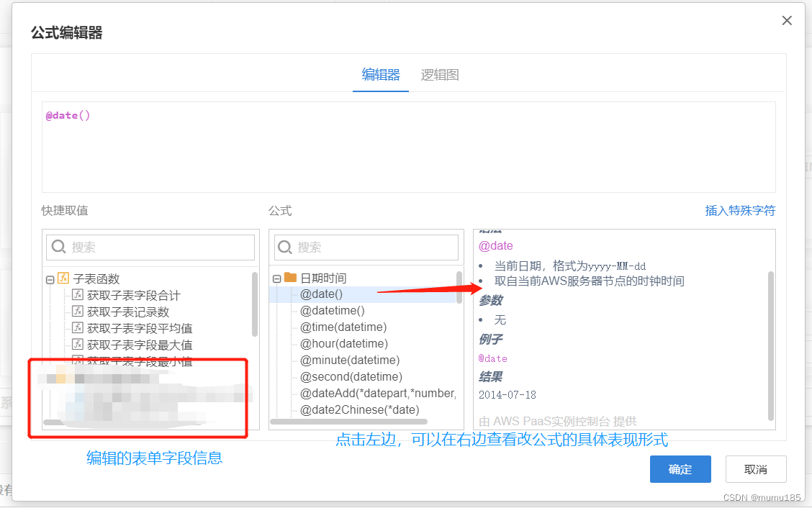Click inside the formula text area with @date()
The image size is (812, 508).
point(409,147)
